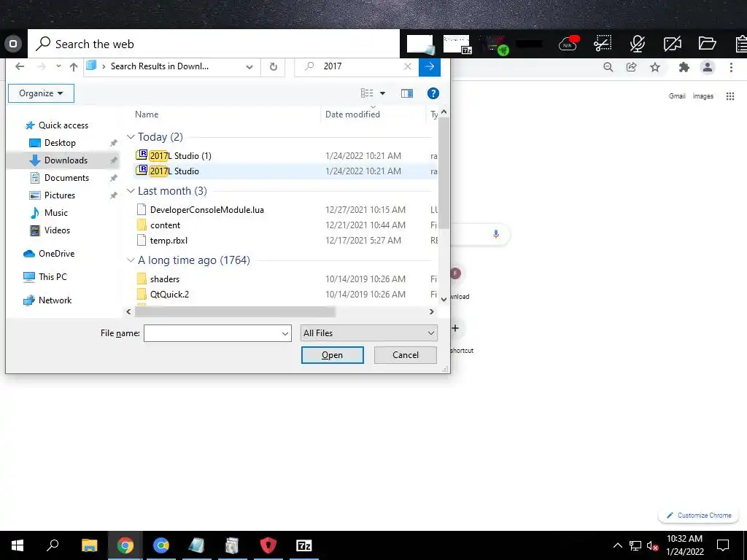Image resolution: width=747 pixels, height=560 pixels.
Task: Sort by the Name column header
Action: (147, 114)
